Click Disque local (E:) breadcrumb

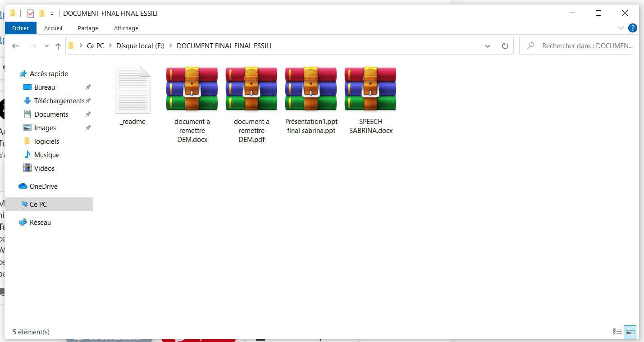click(140, 46)
